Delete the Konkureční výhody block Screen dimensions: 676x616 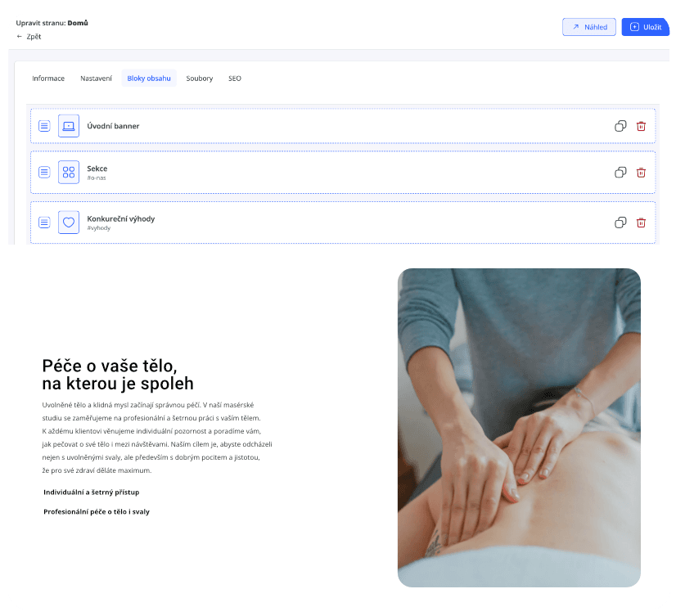[641, 223]
